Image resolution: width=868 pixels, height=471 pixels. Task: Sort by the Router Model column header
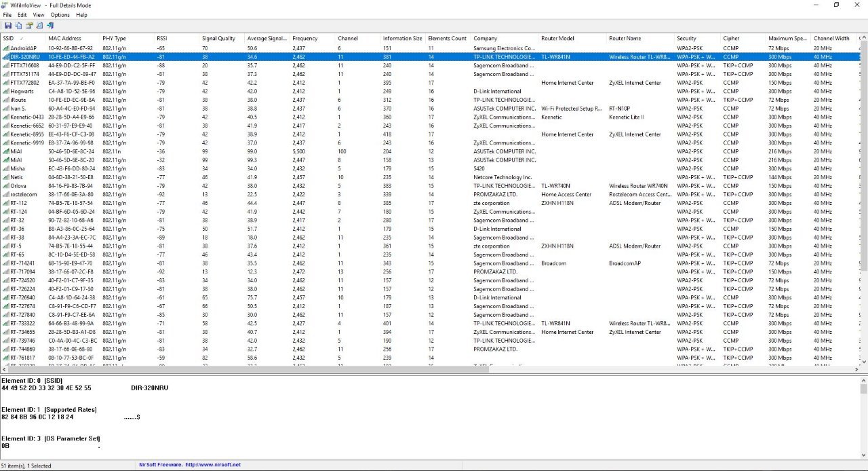point(573,39)
